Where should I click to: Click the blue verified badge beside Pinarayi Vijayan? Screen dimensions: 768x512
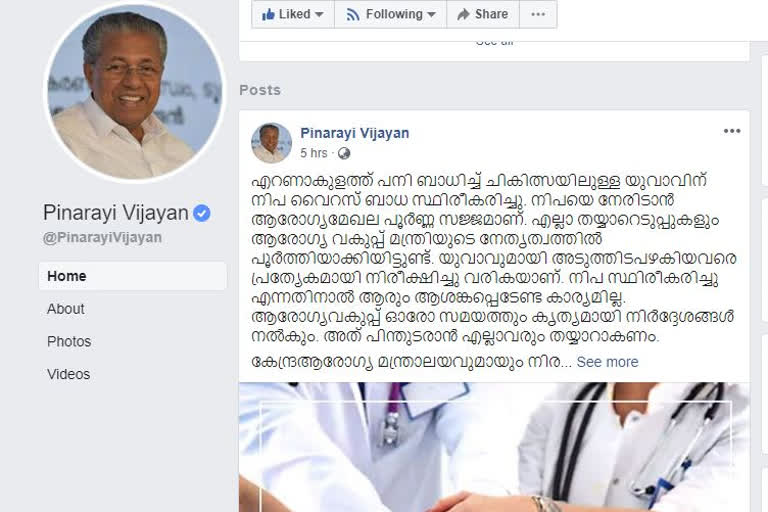tap(201, 213)
